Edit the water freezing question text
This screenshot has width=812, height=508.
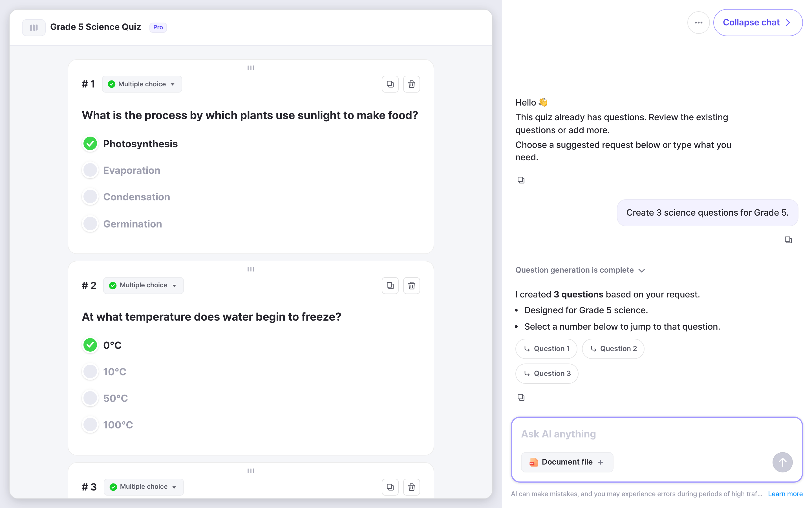click(x=211, y=317)
